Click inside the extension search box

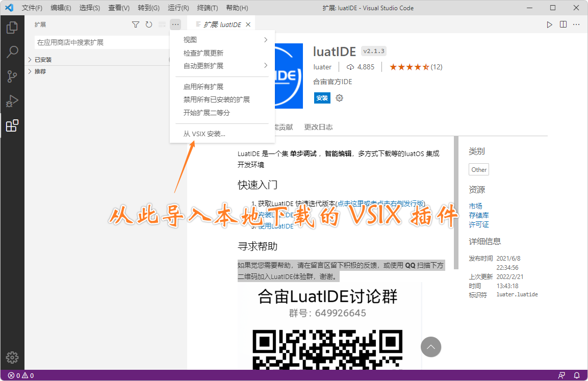[102, 42]
